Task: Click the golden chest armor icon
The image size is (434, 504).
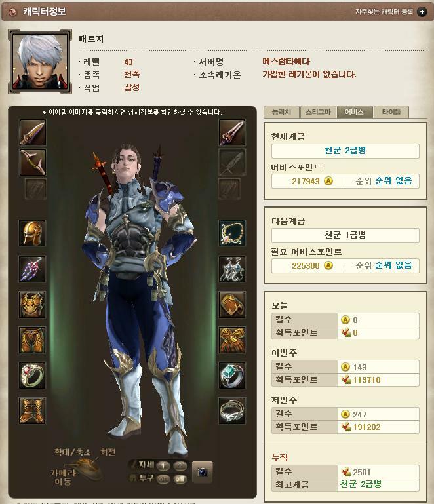Action: click(x=32, y=304)
